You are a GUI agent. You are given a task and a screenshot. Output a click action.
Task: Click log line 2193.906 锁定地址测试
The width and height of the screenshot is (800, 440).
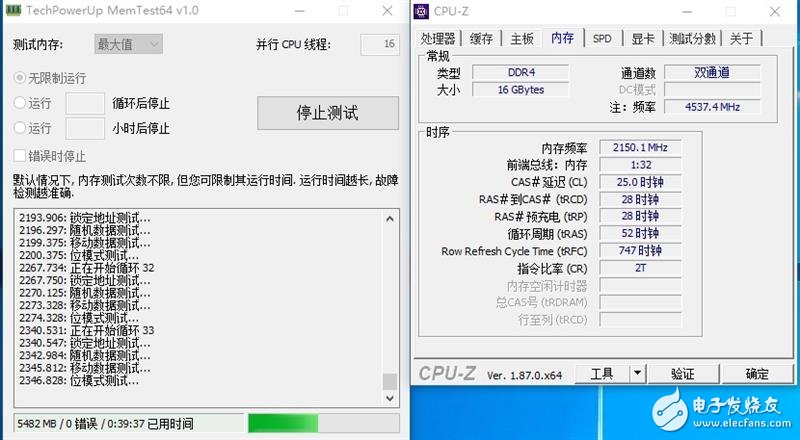point(85,218)
